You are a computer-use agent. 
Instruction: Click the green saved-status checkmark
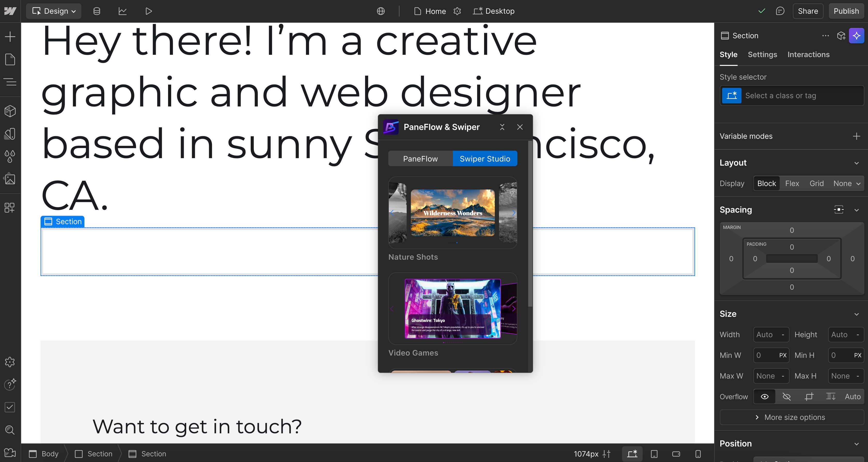click(762, 11)
